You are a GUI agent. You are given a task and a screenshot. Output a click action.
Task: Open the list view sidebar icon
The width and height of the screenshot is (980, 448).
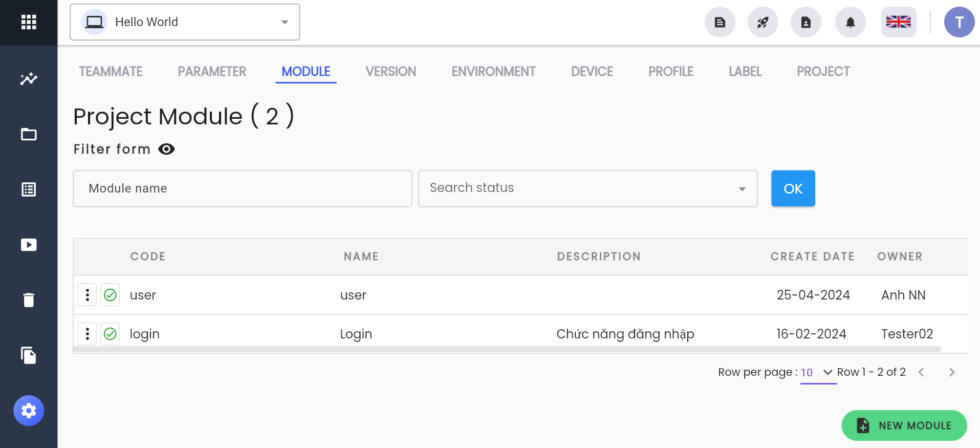pyautogui.click(x=29, y=189)
